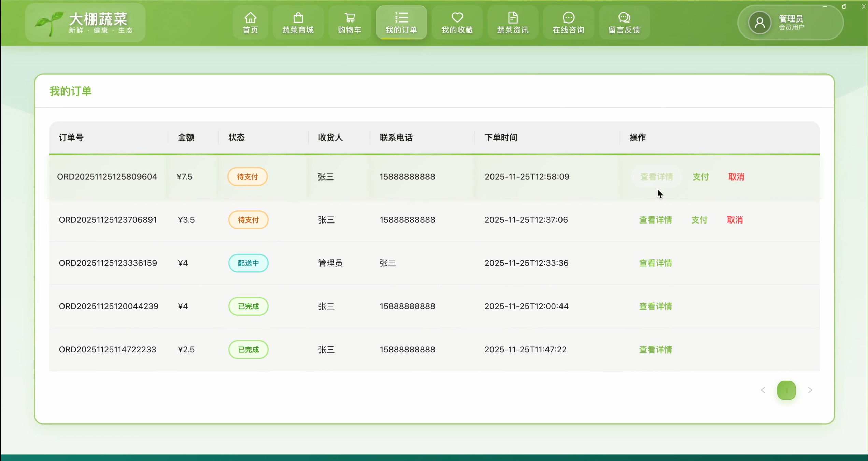Screen dimensions: 868x461
Task: Open the shopping cart icon
Action: pos(350,18)
